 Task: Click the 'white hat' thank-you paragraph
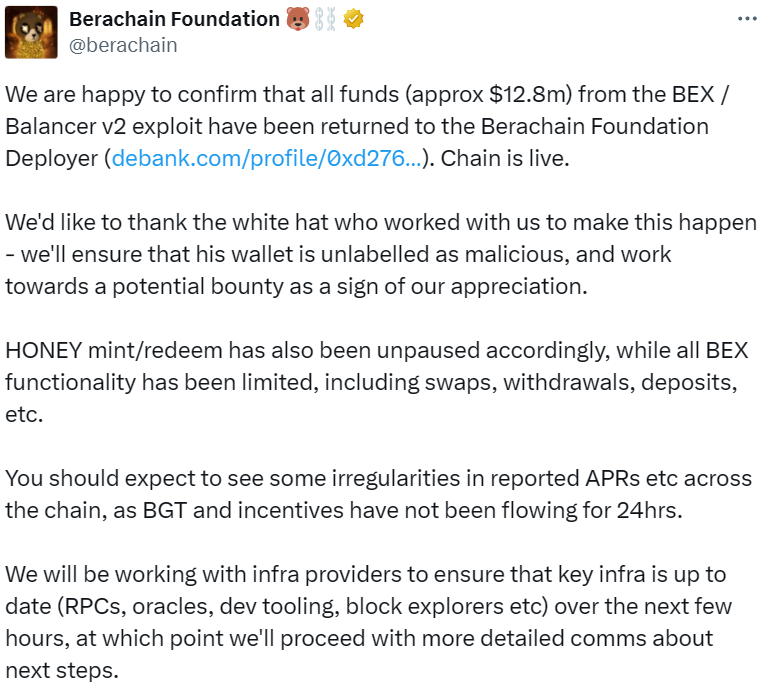380,222
